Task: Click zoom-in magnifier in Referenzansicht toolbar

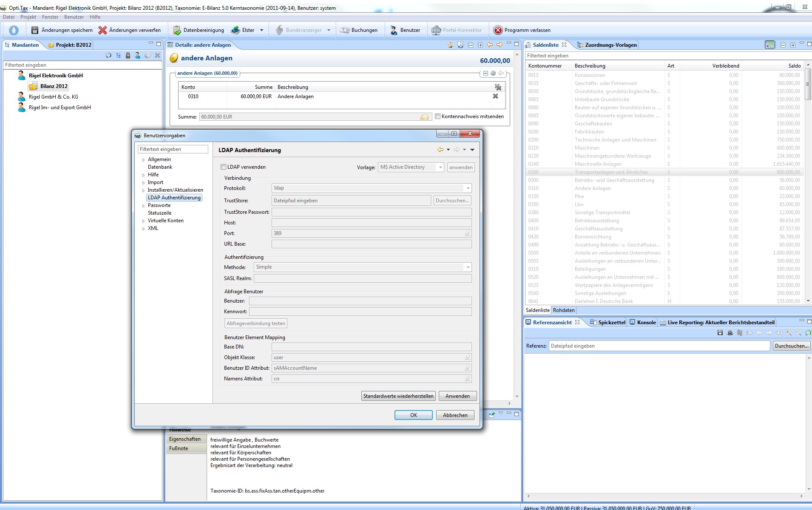Action: pos(789,333)
